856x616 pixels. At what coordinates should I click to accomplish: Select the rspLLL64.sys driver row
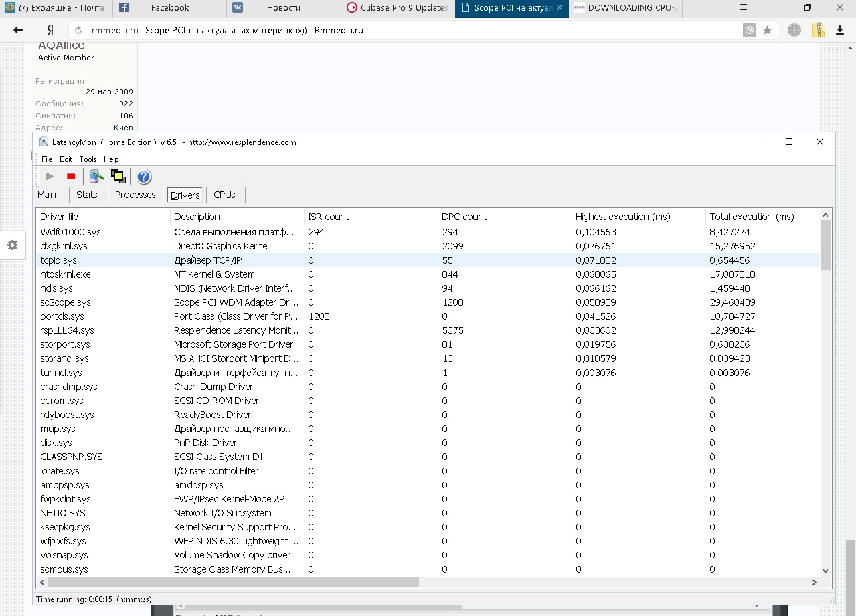click(x=428, y=330)
